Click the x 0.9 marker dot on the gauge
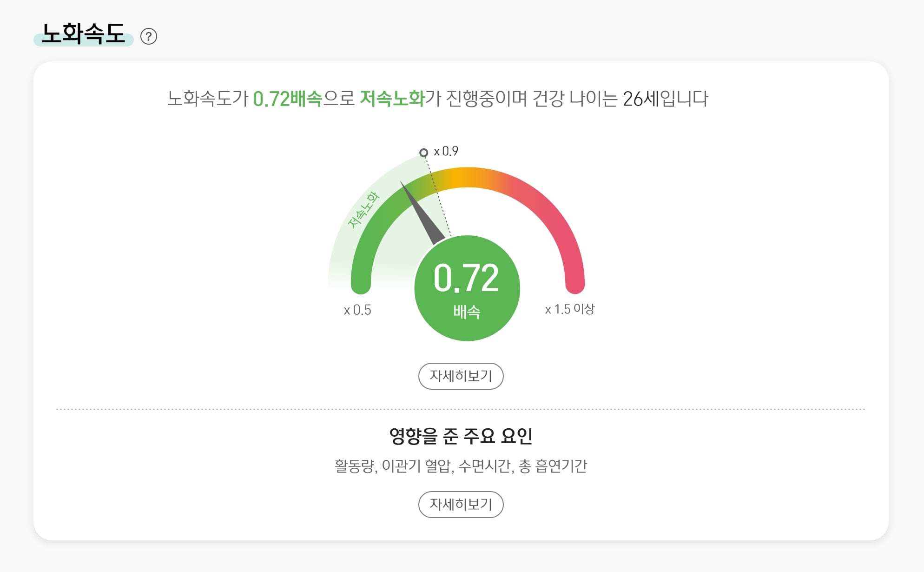This screenshot has height=572, width=924. [424, 152]
